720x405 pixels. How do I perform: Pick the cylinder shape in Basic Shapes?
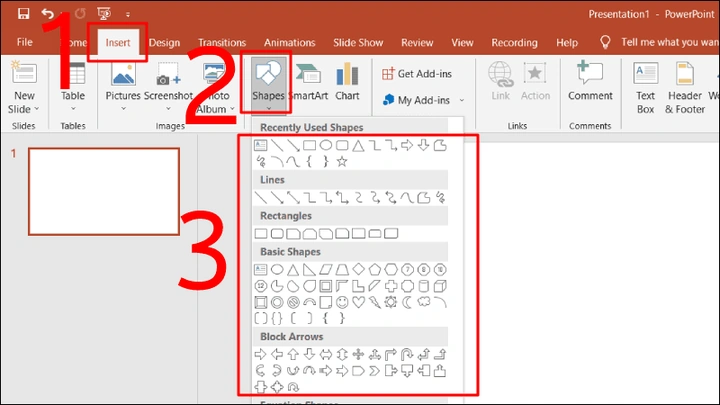click(423, 286)
